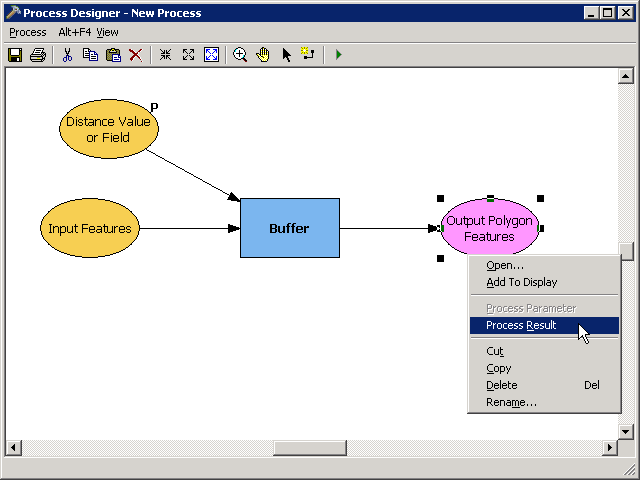Click the horizontal scrollbar left arrow
Image resolution: width=640 pixels, height=480 pixels.
(x=13, y=447)
